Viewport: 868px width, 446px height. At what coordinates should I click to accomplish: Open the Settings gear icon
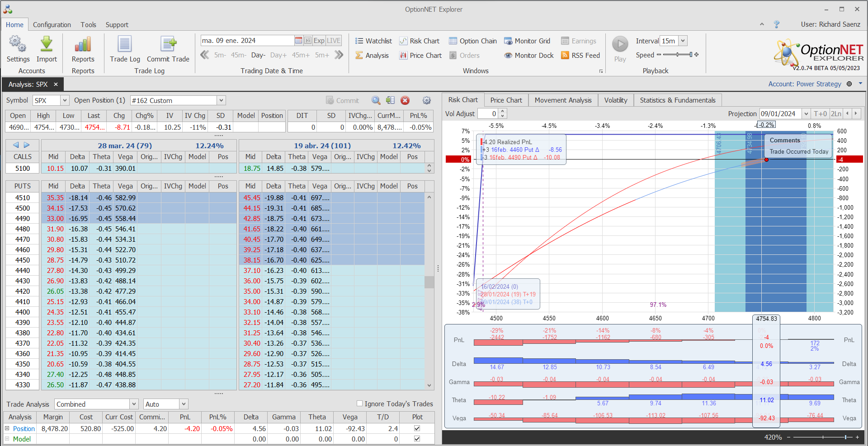point(18,45)
